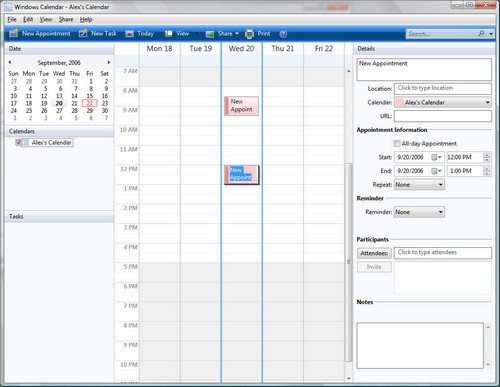Click the Attendees button
500x387 pixels.
pos(374,253)
